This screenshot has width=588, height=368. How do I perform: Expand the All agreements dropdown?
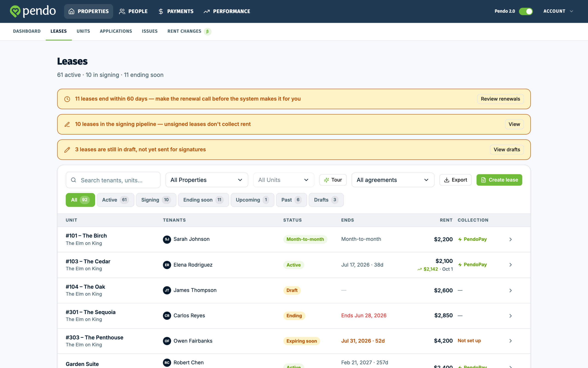point(393,180)
